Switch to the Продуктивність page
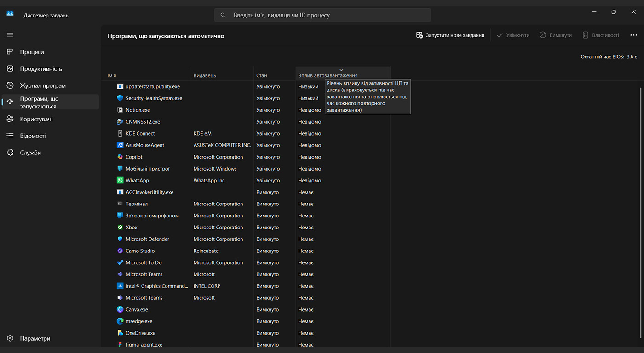Screen dimensions: 644x353 pyautogui.click(x=50, y=69)
